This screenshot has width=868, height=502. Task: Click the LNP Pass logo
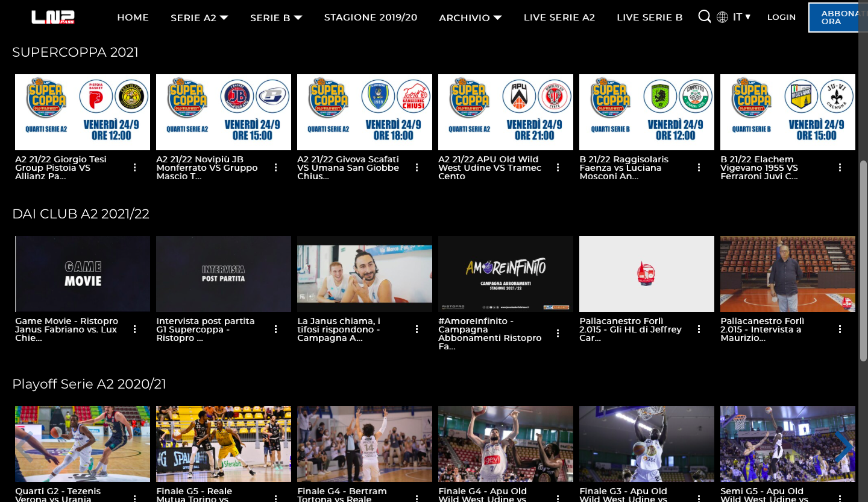pos(53,17)
